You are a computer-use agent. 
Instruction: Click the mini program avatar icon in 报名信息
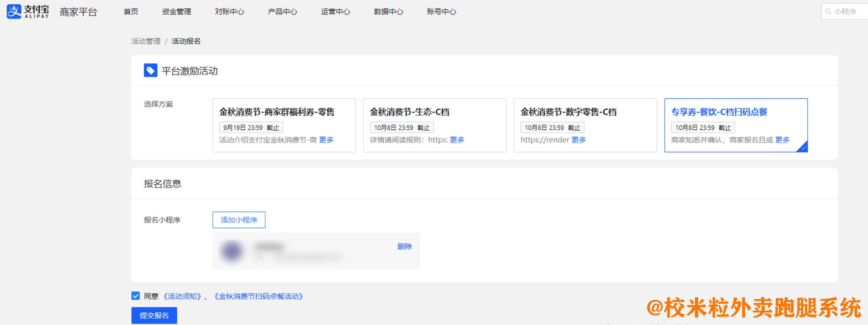coord(231,251)
